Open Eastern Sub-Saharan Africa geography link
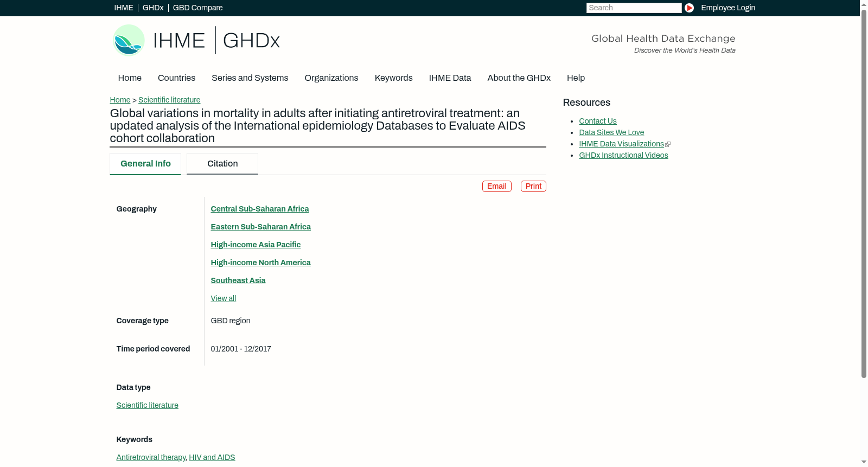This screenshot has width=868, height=467. click(261, 227)
